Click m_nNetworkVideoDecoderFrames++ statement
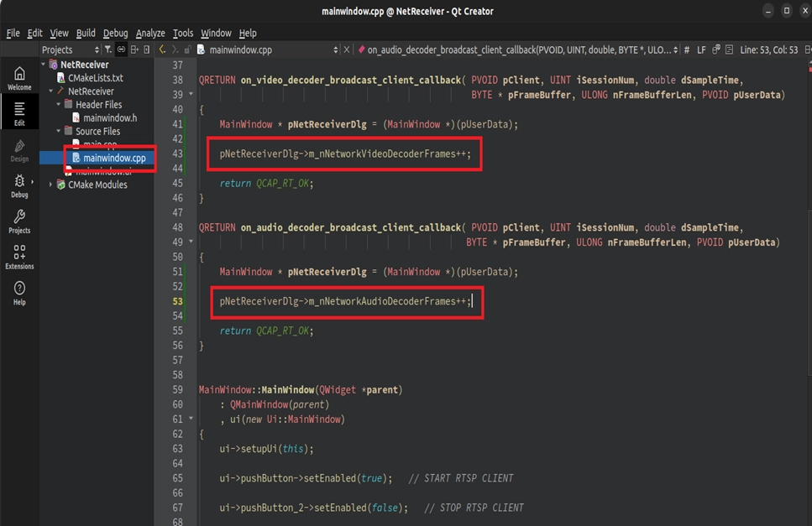 (x=345, y=154)
